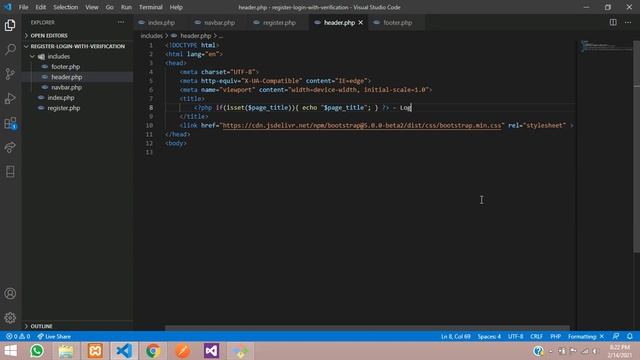This screenshot has height=360, width=640.
Task: Click the feedback icon in status bar
Action: [616, 336]
